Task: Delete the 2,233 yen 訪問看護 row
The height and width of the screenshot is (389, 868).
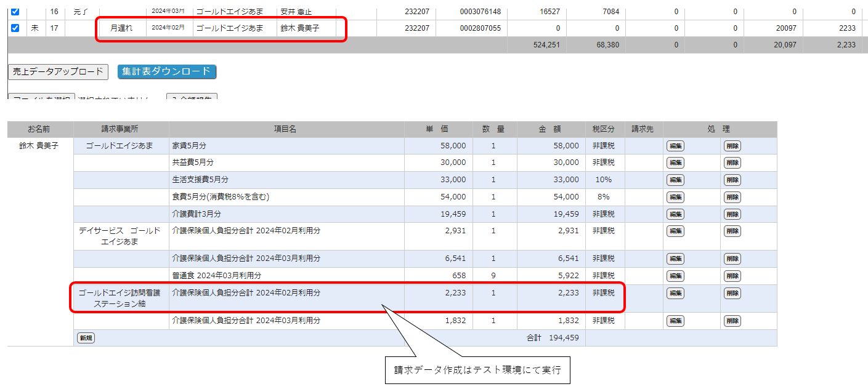Action: pyautogui.click(x=732, y=293)
